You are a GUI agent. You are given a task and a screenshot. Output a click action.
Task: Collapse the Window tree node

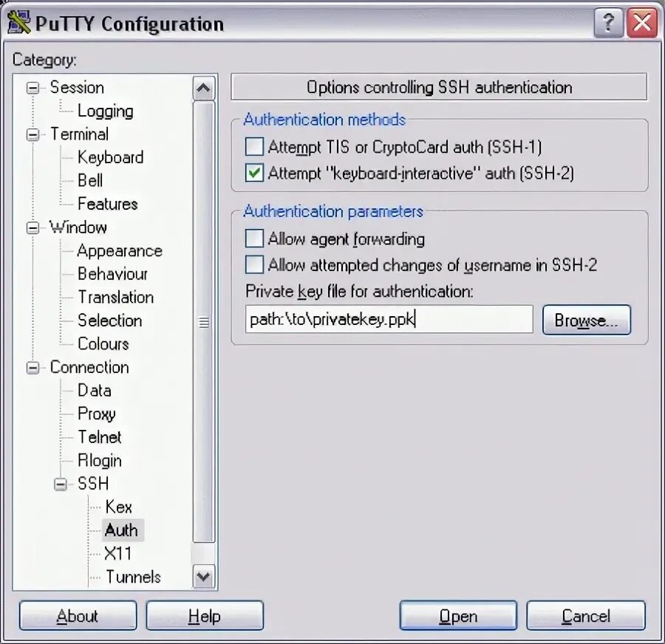[33, 227]
